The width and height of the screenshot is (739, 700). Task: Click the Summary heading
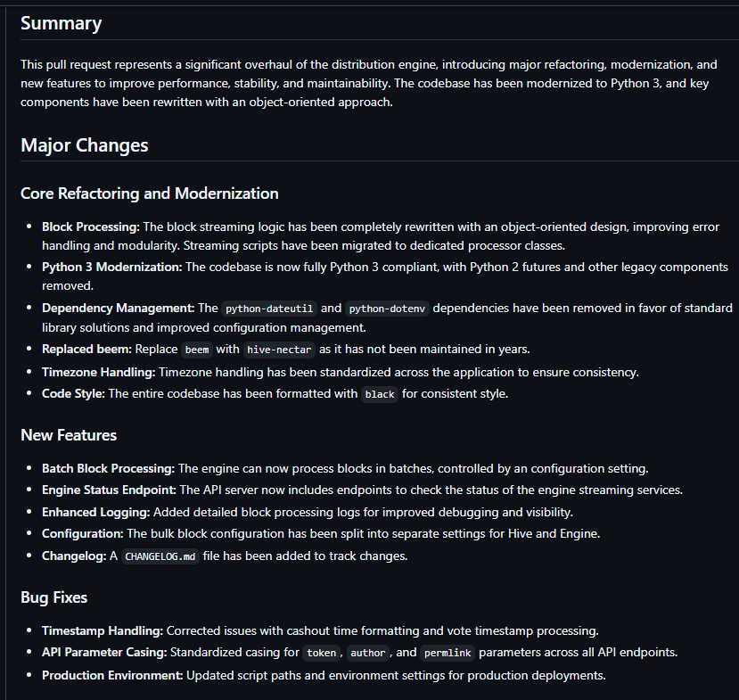pos(61,24)
